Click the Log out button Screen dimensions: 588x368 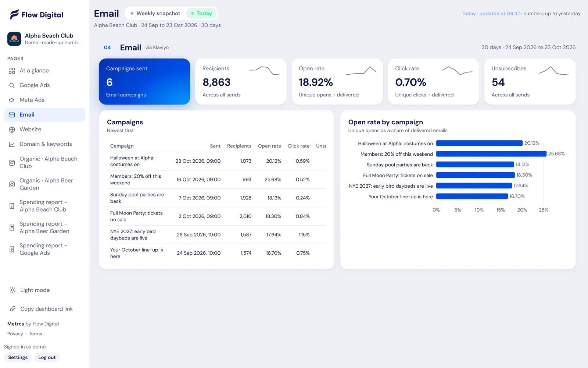tap(47, 357)
